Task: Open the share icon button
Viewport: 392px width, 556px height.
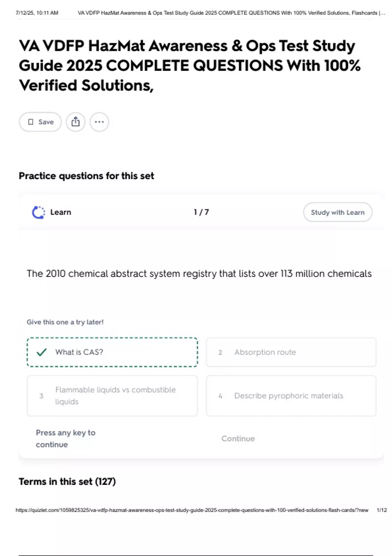Action: click(75, 122)
